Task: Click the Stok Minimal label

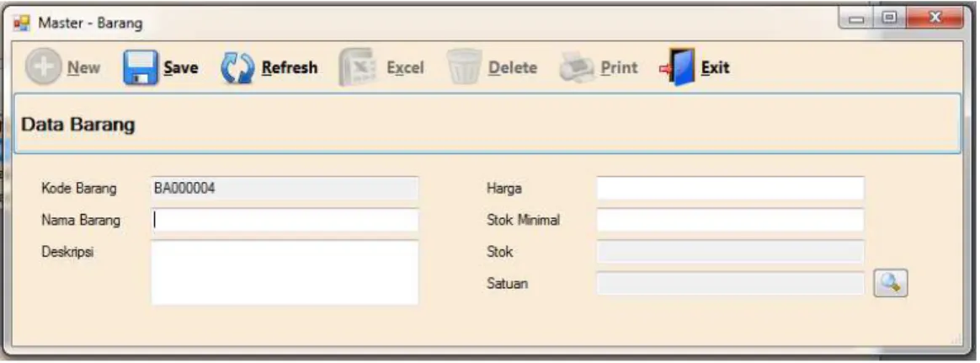Action: 524,220
